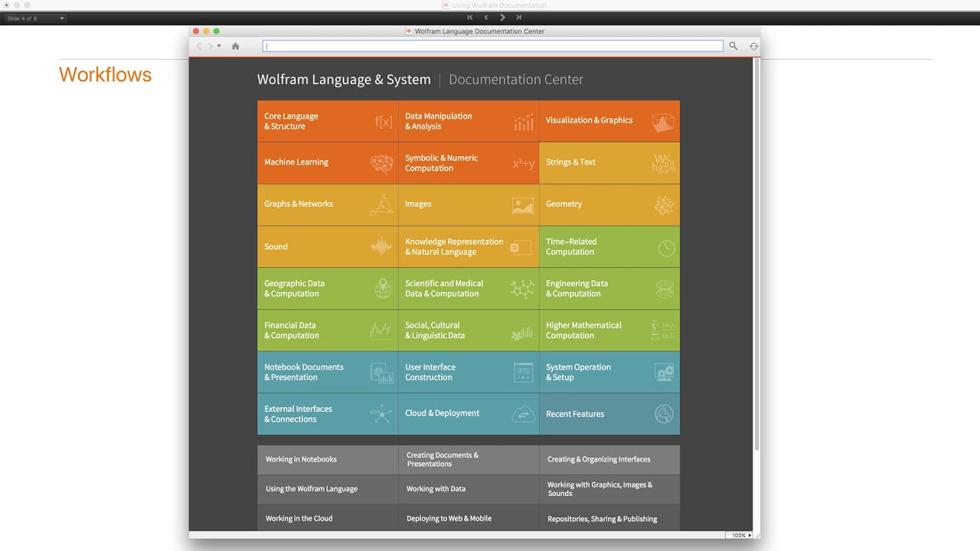The width and height of the screenshot is (980, 551).
Task: Click the waveform icon for Sound
Action: tap(381, 246)
